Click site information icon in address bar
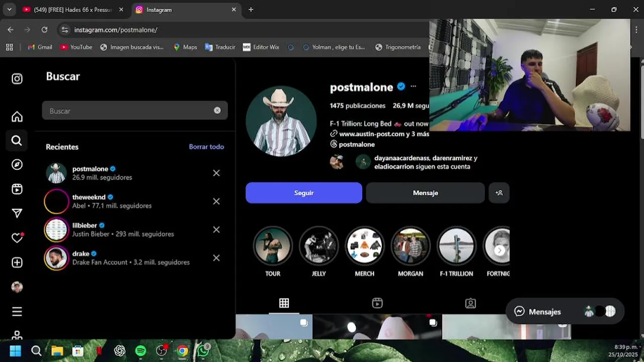The image size is (644, 362). tap(64, 30)
